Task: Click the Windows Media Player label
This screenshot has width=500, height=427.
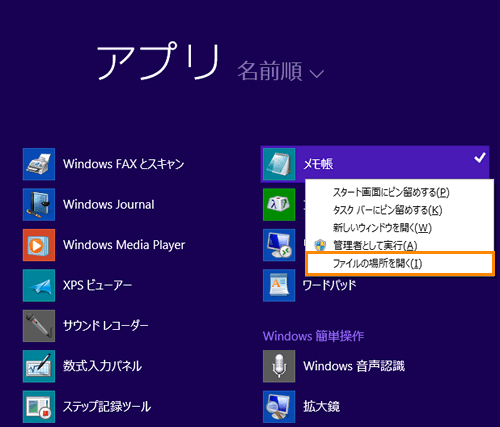Action: (124, 245)
